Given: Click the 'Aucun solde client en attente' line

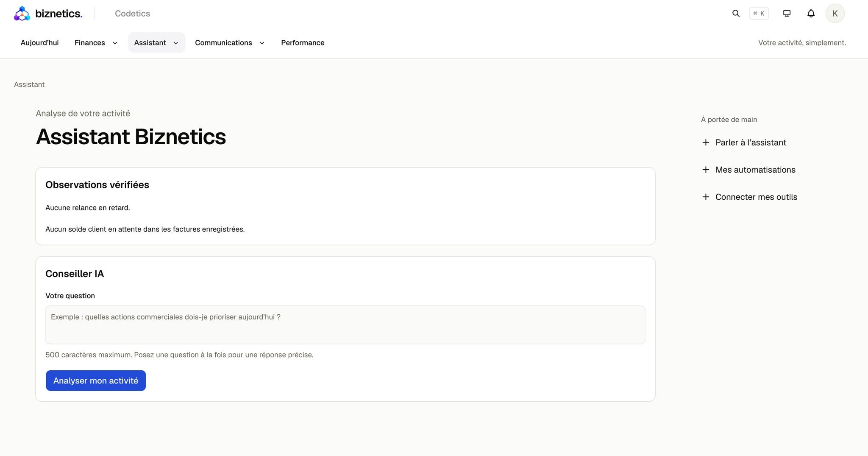Looking at the screenshot, I should pyautogui.click(x=145, y=229).
